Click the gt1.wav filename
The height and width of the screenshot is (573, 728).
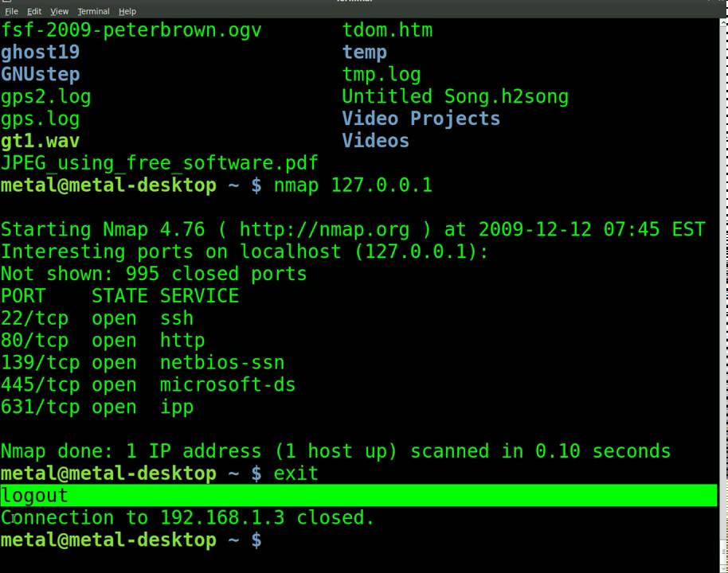tap(40, 141)
